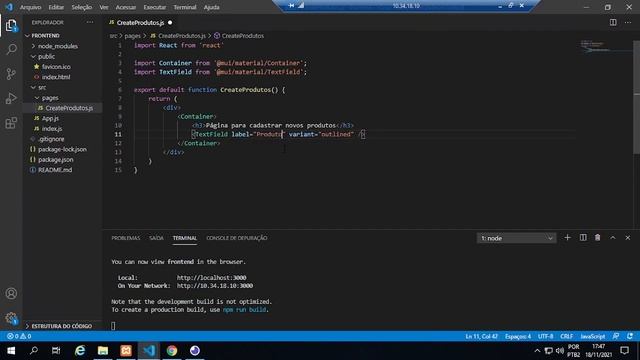Open the Arquivo menu
The height and width of the screenshot is (360, 640).
tap(30, 7)
